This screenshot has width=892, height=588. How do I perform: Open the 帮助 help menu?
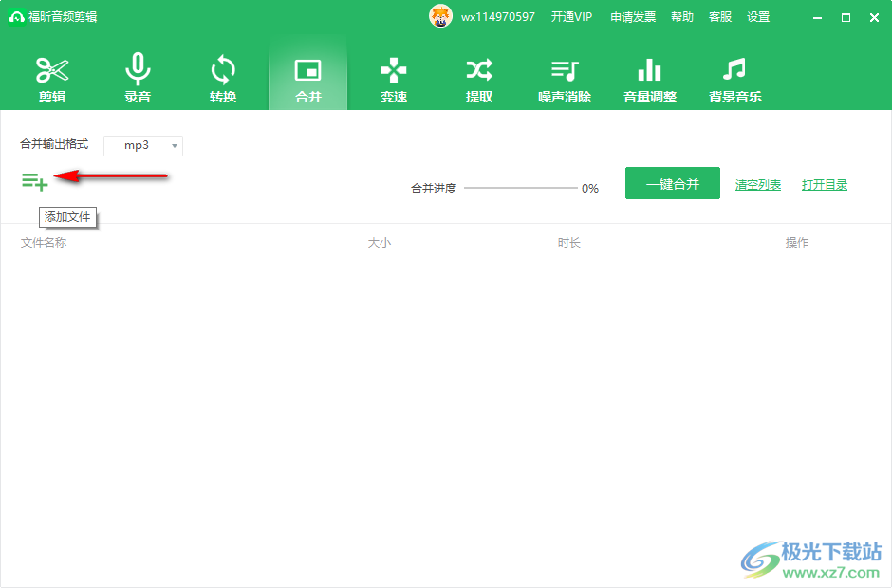682,17
